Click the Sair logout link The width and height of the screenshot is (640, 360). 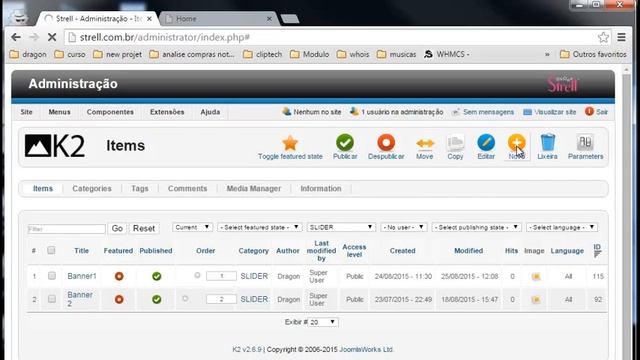point(596,112)
